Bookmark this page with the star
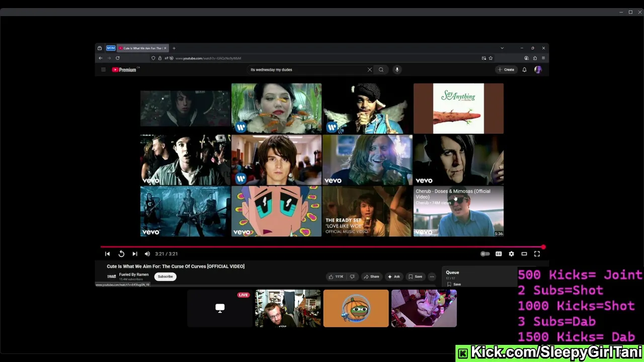Screen dimensions: 644x362 [x=491, y=58]
